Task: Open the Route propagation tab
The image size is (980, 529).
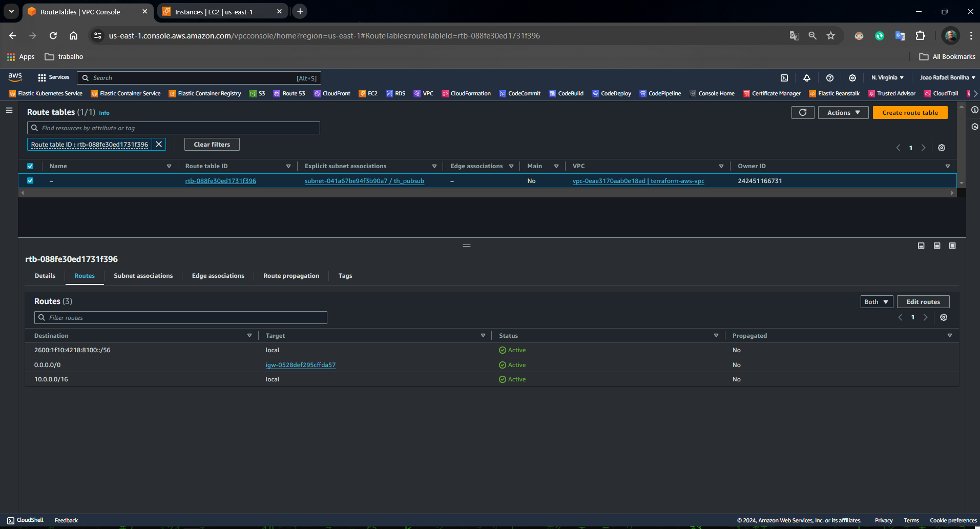Action: coord(291,276)
